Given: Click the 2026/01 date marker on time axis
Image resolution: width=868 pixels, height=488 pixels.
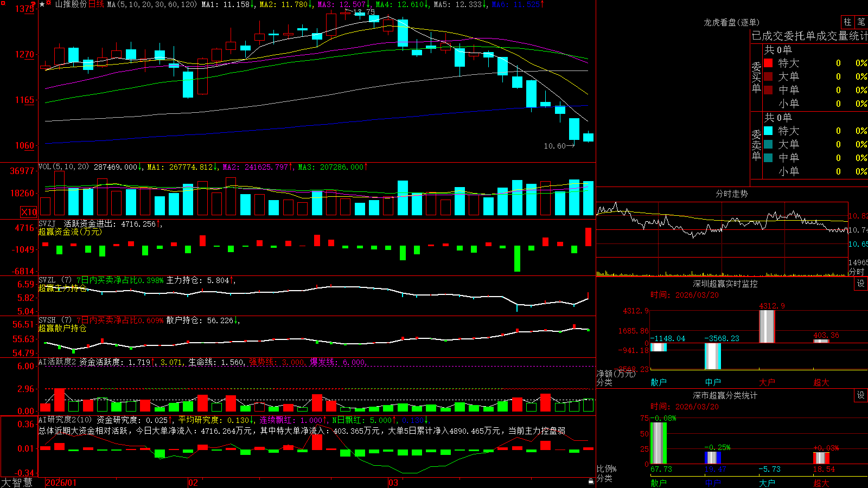Looking at the screenshot, I should pyautogui.click(x=61, y=483).
